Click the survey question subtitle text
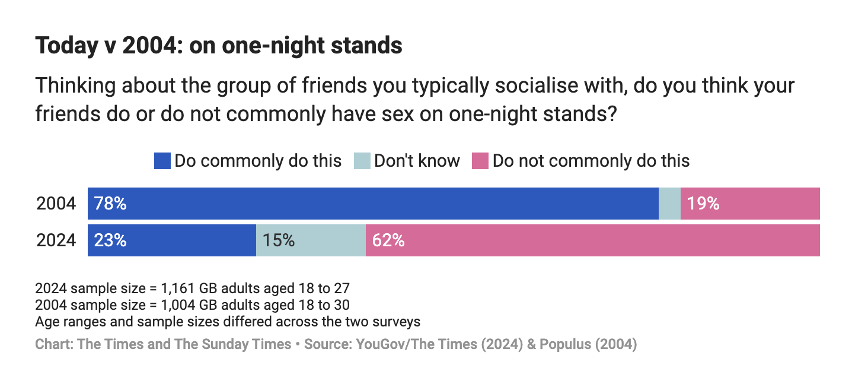This screenshot has width=868, height=381. click(x=415, y=100)
